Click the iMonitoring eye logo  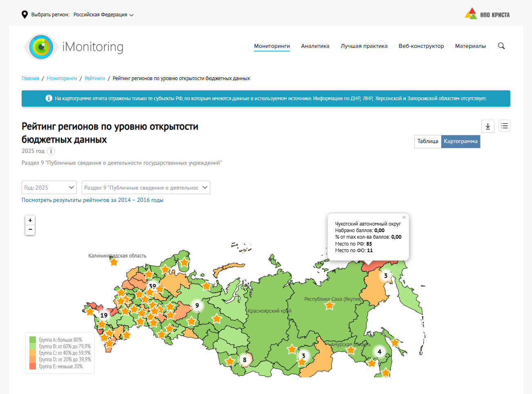41,47
